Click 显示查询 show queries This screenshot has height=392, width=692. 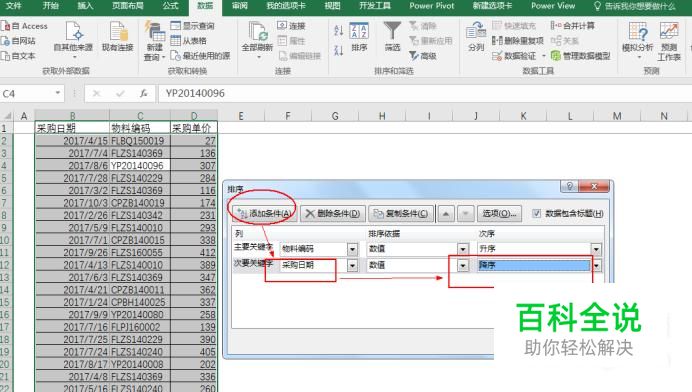point(192,26)
